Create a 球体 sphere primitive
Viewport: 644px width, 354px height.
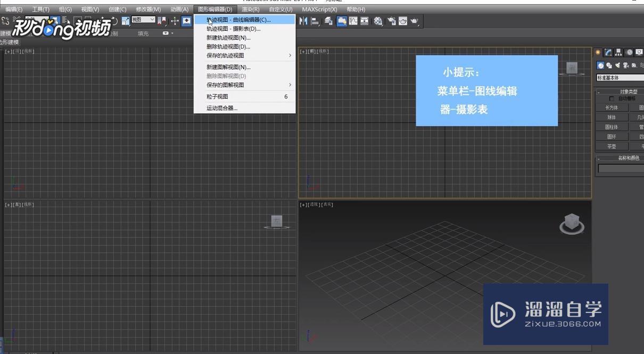[x=612, y=117]
